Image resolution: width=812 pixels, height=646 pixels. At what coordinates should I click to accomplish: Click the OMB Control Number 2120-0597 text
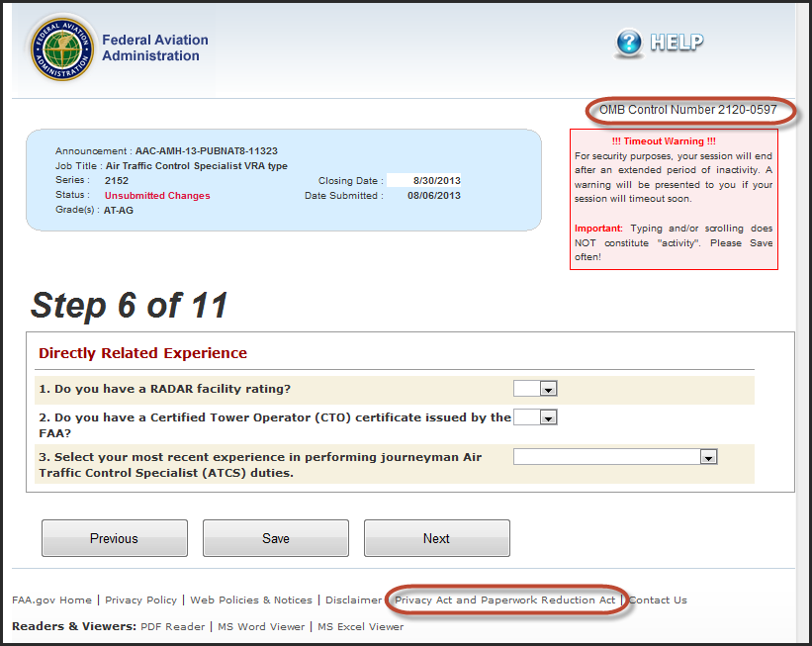tap(687, 110)
